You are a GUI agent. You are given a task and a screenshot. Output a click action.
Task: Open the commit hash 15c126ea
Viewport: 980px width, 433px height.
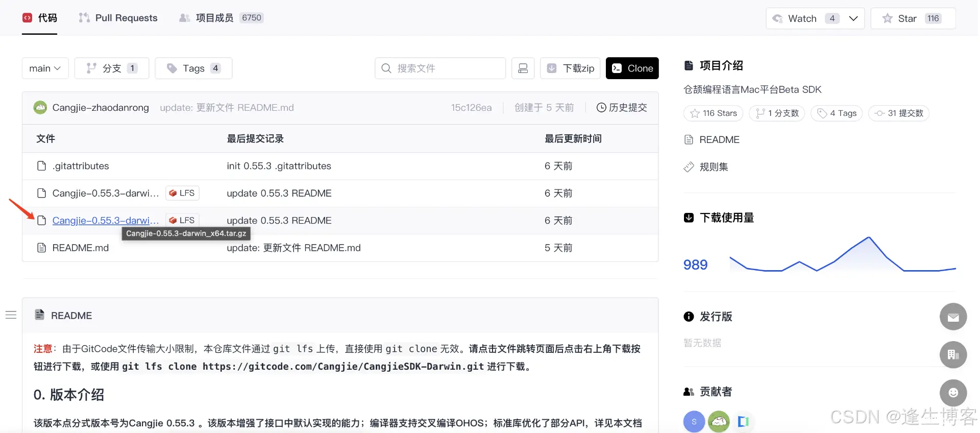pos(471,108)
